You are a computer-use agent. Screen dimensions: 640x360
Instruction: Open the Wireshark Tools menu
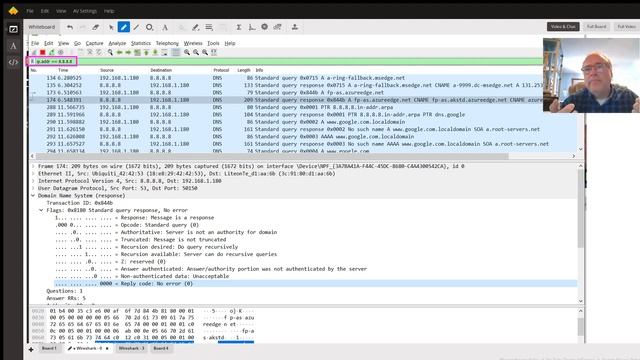pyautogui.click(x=213, y=43)
